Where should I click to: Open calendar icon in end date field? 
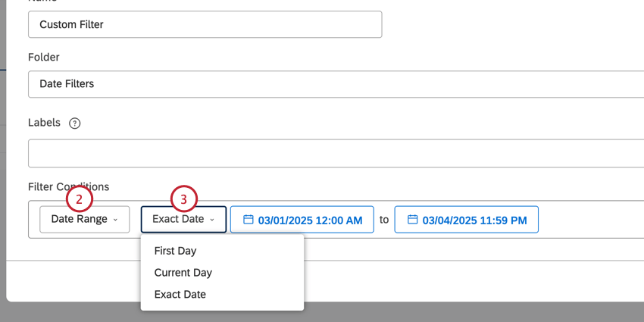click(x=412, y=219)
